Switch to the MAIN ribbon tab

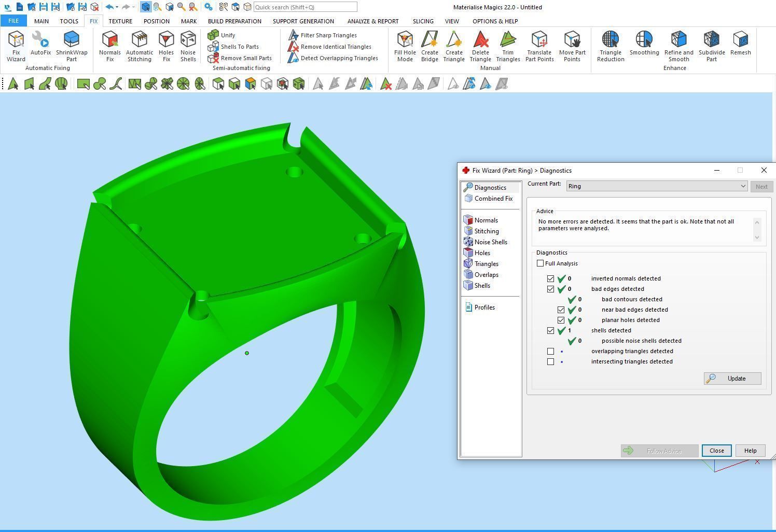41,21
